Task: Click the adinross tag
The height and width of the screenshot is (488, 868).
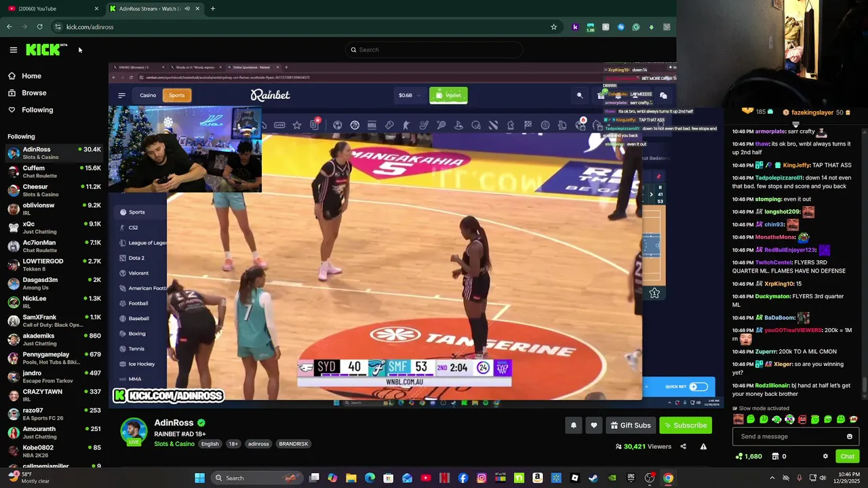Action: pos(258,444)
